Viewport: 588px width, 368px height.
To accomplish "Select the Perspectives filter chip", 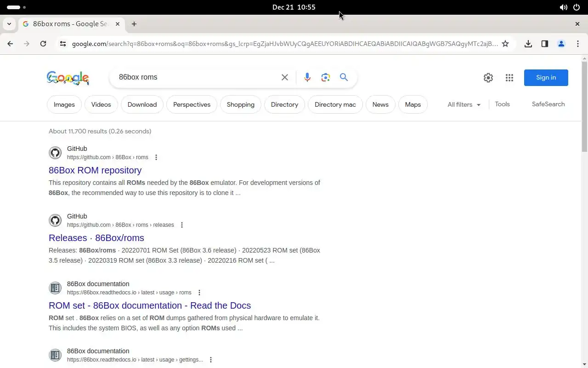I will [x=192, y=104].
